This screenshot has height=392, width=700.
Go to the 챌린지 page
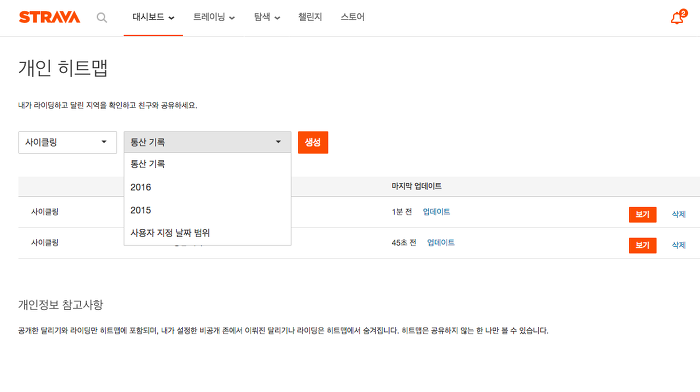(x=310, y=17)
